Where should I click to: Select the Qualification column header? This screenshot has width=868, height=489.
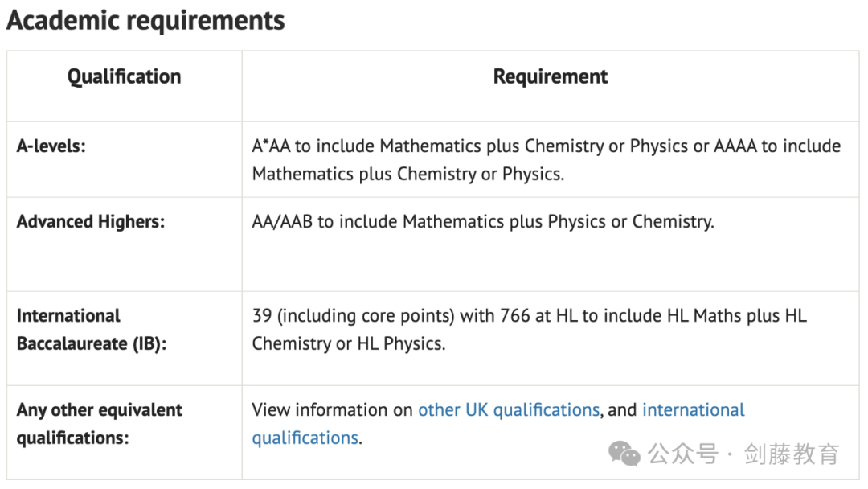pyautogui.click(x=124, y=76)
